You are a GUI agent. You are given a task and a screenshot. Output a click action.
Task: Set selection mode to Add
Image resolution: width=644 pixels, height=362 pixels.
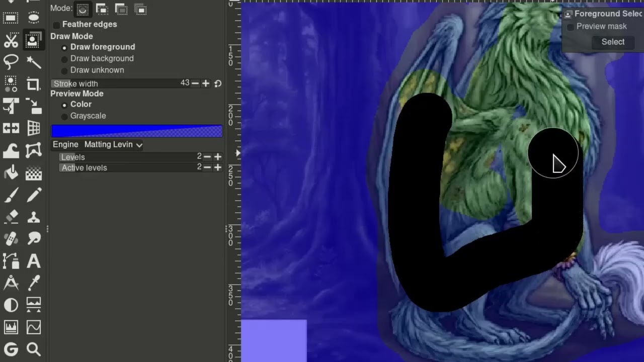point(102,9)
